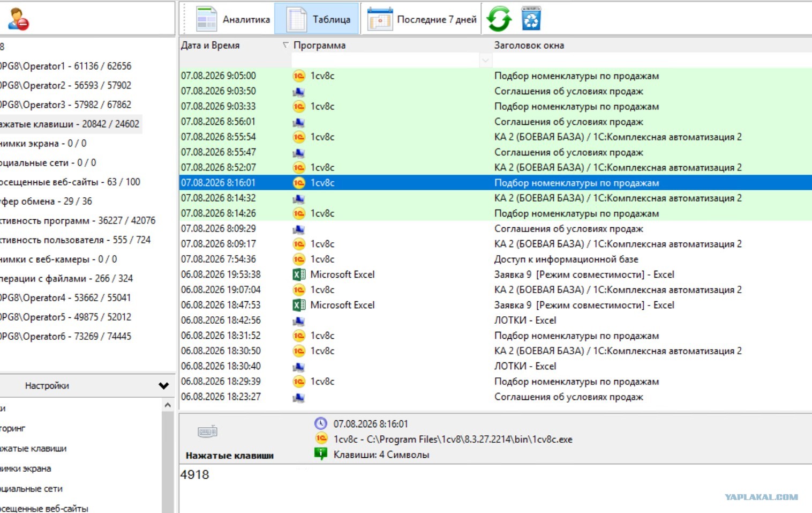Select Operator1 - 61136 / 62656
The width and height of the screenshot is (812, 513).
click(x=65, y=66)
